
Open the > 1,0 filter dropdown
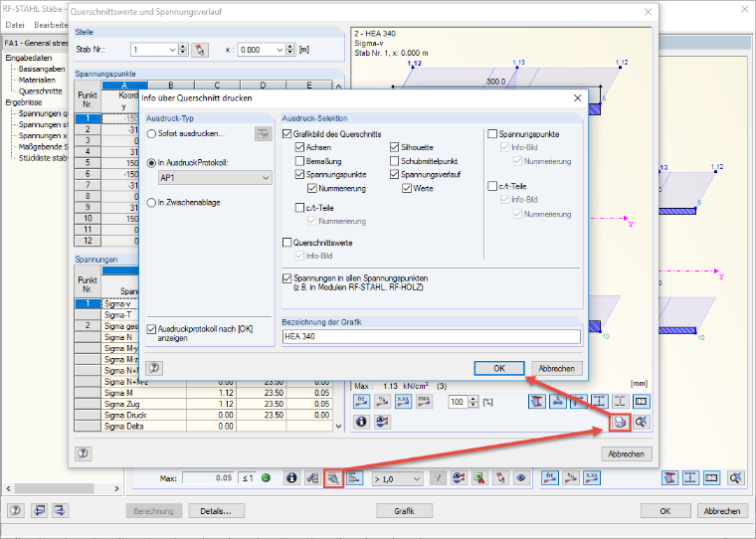coord(397,479)
